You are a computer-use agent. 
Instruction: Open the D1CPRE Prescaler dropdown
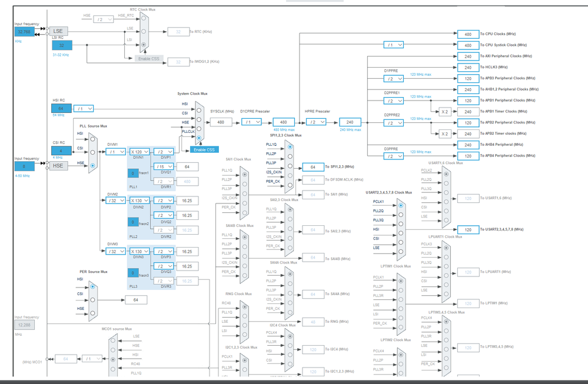(x=252, y=122)
